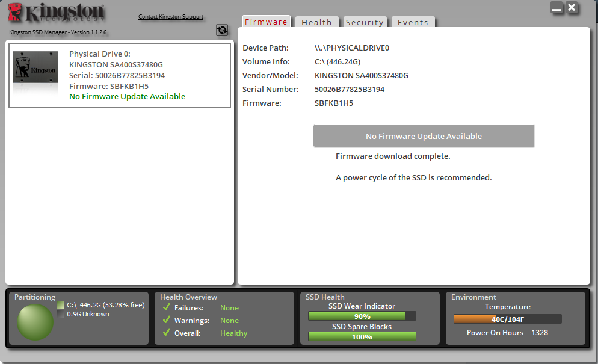
Task: Click KINGSTON SA400S37480G vendor/model value
Action: (361, 76)
